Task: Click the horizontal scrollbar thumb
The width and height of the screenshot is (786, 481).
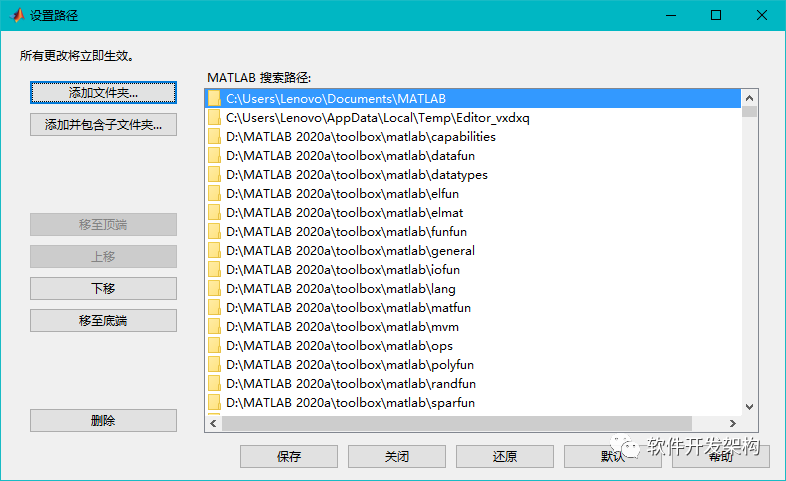Action: (457, 423)
